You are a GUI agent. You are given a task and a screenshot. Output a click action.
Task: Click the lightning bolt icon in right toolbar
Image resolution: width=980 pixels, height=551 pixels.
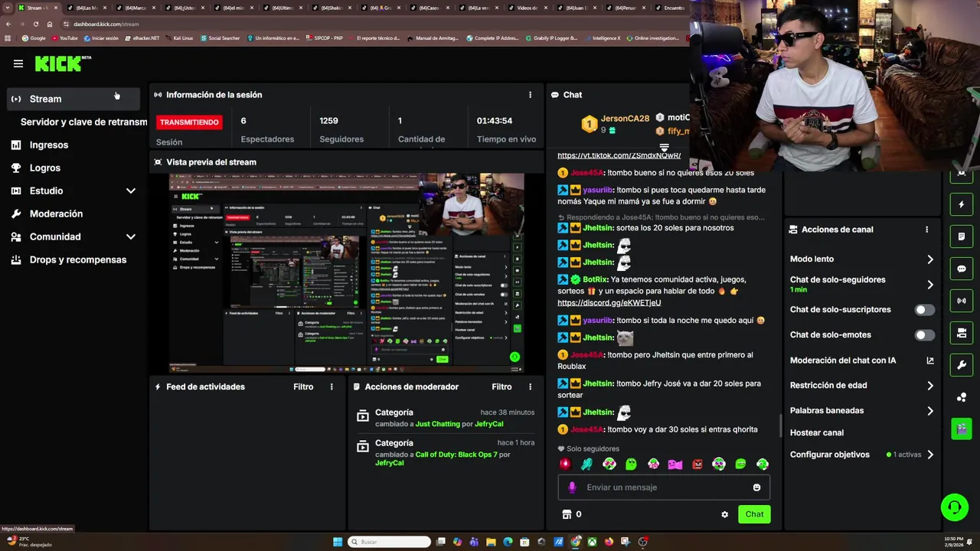[962, 204]
